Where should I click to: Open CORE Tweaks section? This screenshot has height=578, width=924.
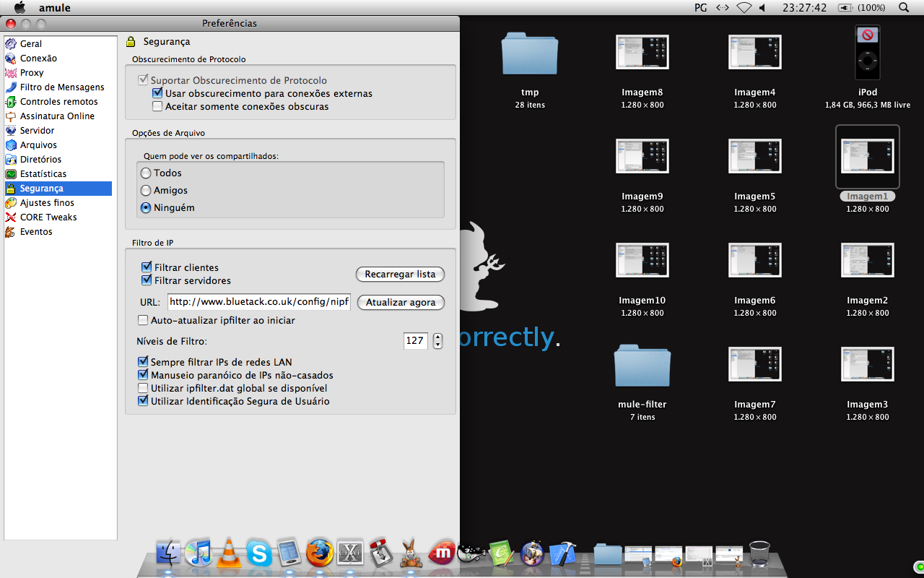pos(48,217)
